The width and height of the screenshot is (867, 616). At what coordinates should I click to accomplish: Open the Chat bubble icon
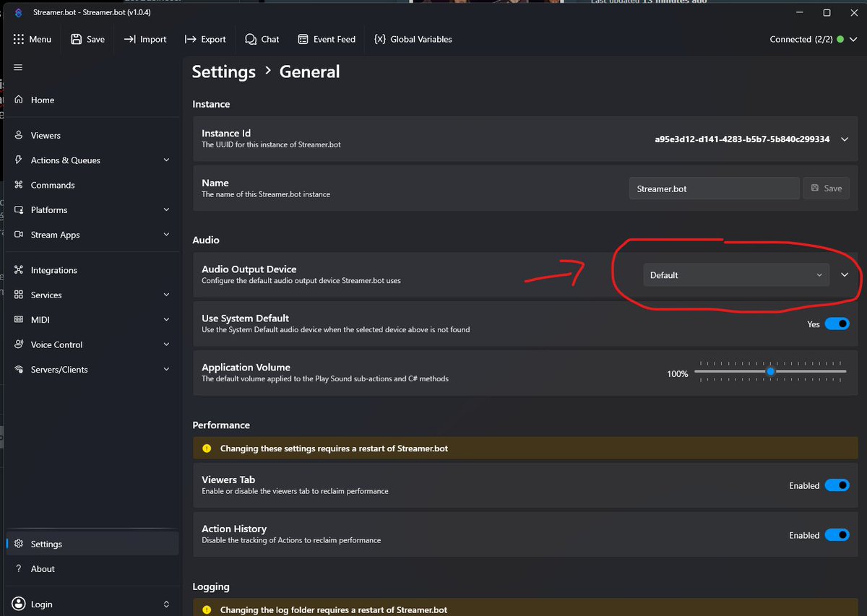point(251,39)
